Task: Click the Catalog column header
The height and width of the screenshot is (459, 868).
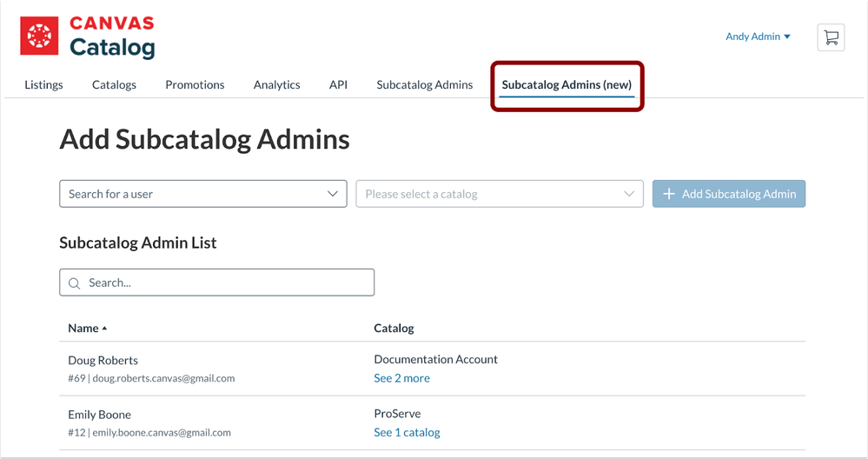Action: point(394,328)
